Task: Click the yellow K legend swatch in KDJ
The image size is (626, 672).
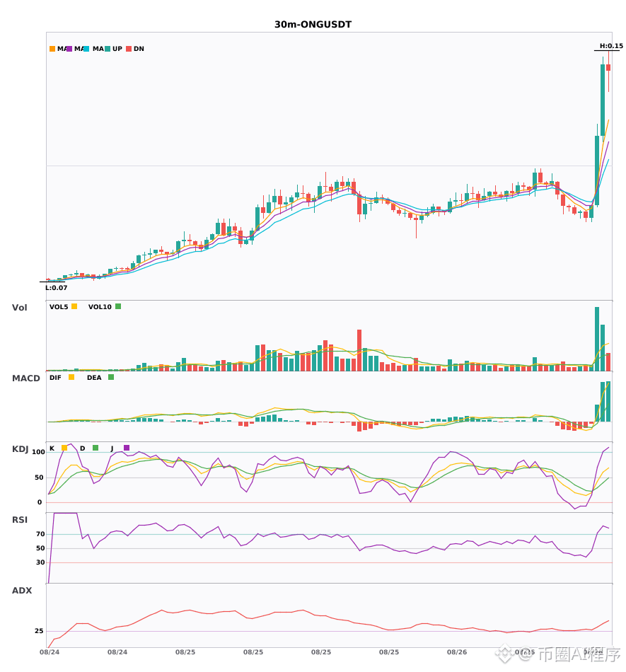Action: click(64, 448)
